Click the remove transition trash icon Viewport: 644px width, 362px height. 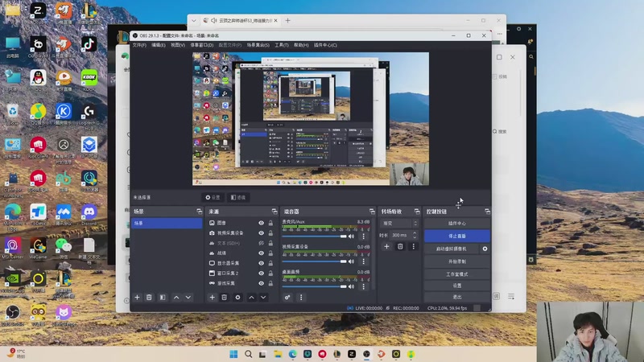(400, 246)
